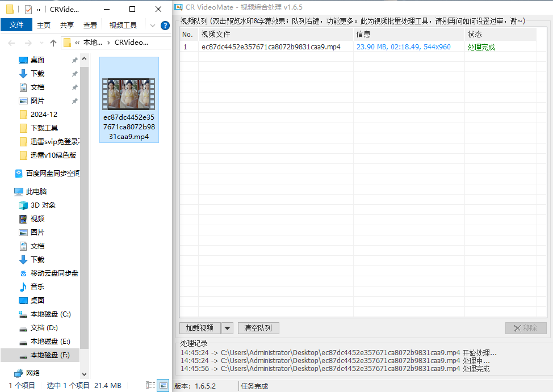Open the 2024-12 folder
The image size is (553, 392).
pyautogui.click(x=44, y=114)
